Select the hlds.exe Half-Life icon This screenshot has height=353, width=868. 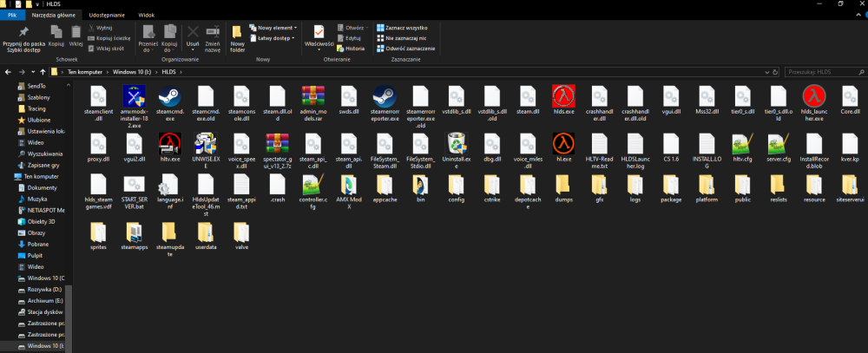click(563, 94)
